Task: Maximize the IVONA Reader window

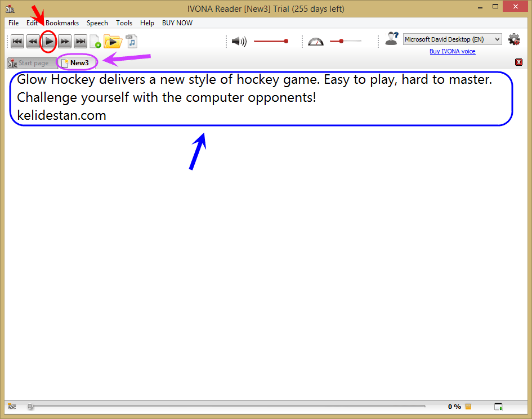Action: (495, 7)
